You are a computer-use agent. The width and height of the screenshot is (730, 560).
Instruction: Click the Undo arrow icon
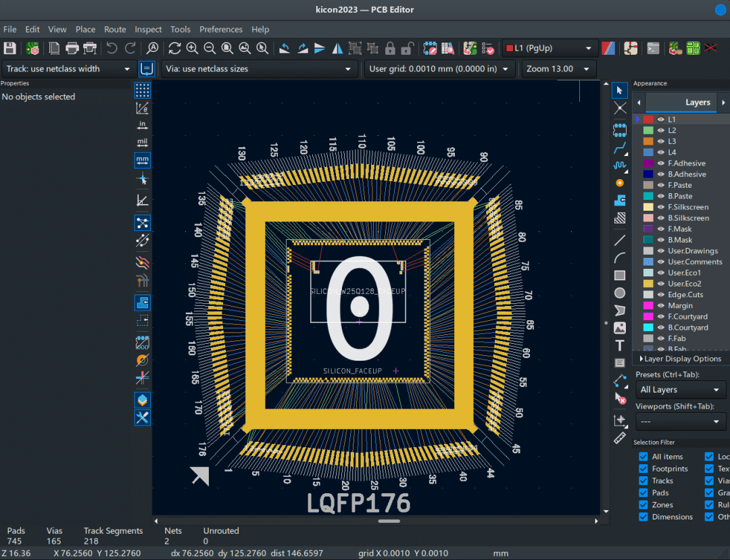pos(112,48)
